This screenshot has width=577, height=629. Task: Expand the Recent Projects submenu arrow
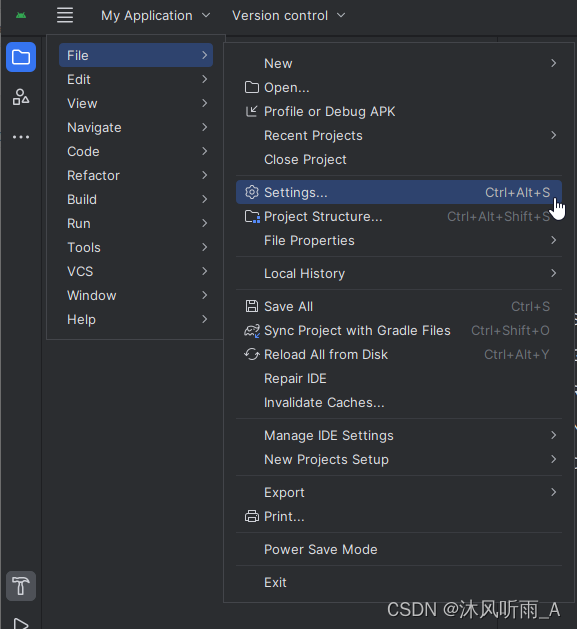click(x=553, y=136)
